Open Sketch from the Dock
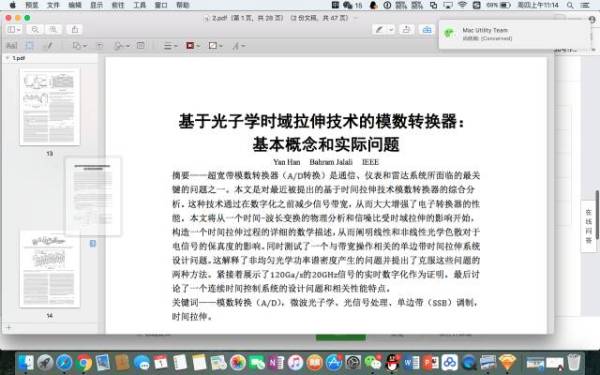 pyautogui.click(x=507, y=362)
